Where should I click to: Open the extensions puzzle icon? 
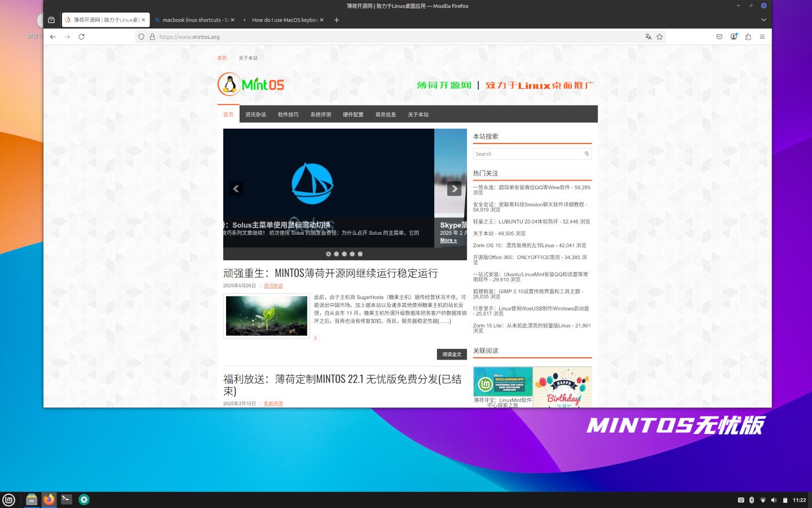(748, 37)
